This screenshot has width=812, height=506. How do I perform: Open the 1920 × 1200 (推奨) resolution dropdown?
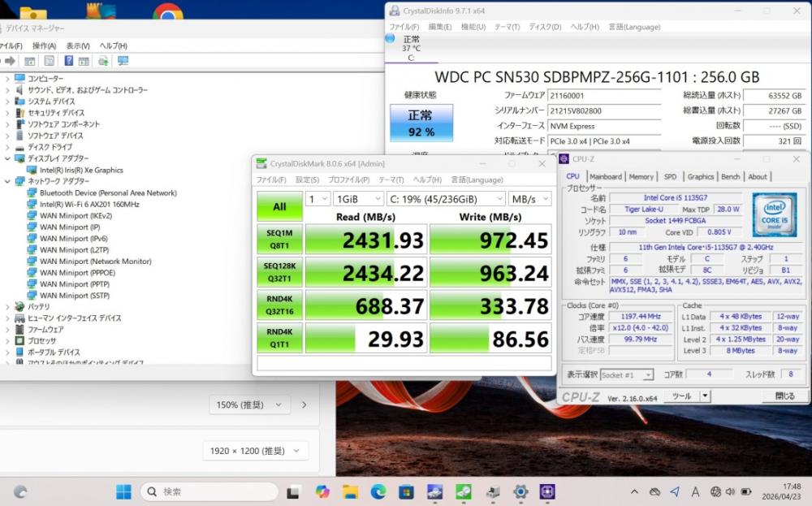click(255, 451)
